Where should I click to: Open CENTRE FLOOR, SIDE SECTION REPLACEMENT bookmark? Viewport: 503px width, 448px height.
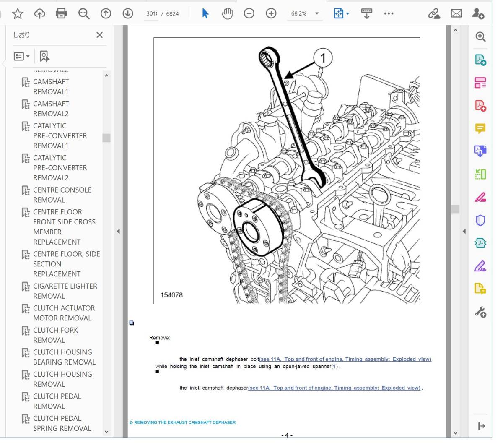66,264
